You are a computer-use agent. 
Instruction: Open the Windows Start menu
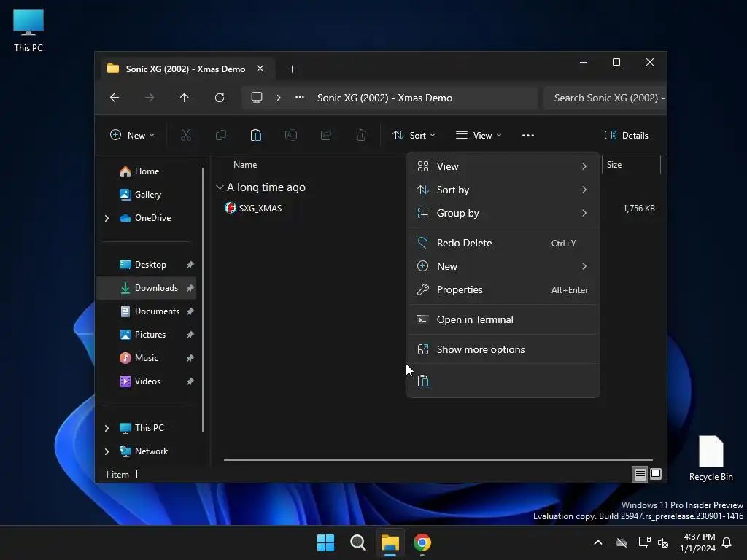coord(326,542)
